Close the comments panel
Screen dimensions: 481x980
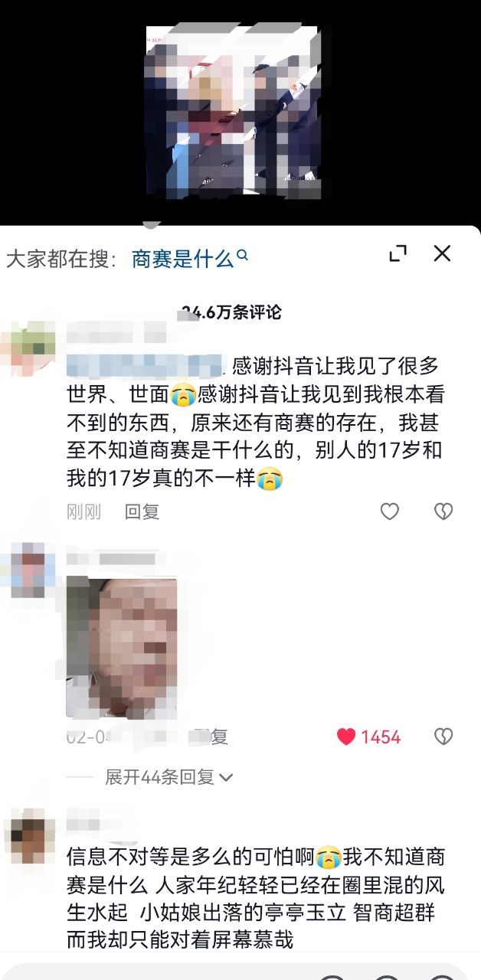pos(442,253)
